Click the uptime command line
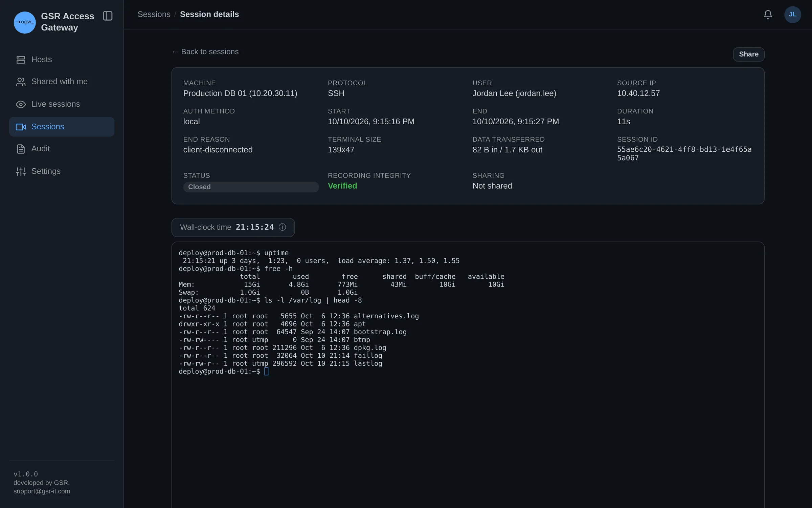Viewport: 812px width, 508px height. click(x=233, y=253)
